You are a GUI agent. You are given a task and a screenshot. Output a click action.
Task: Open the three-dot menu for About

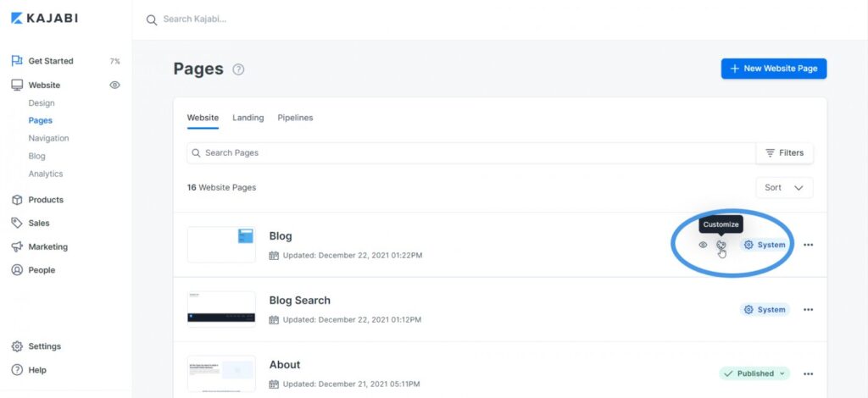(x=808, y=373)
